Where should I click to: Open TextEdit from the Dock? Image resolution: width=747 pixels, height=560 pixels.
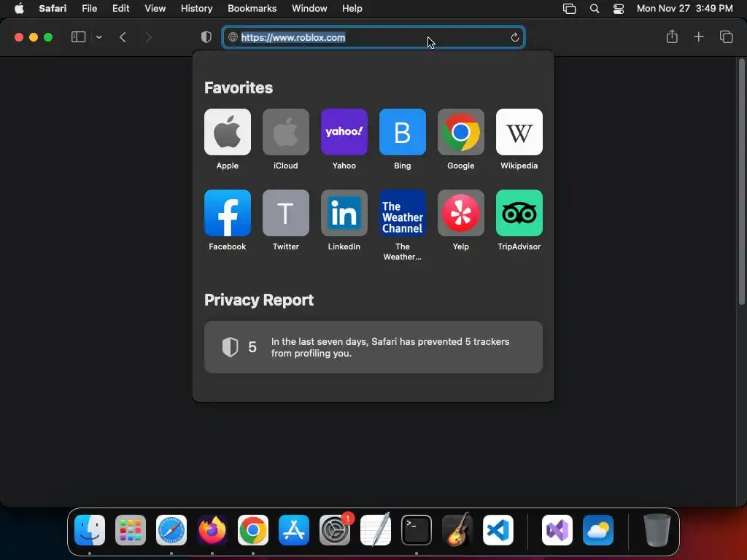coord(376,530)
